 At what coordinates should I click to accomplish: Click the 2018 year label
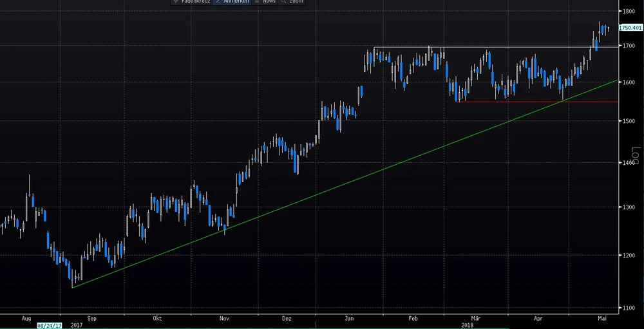coord(468,325)
